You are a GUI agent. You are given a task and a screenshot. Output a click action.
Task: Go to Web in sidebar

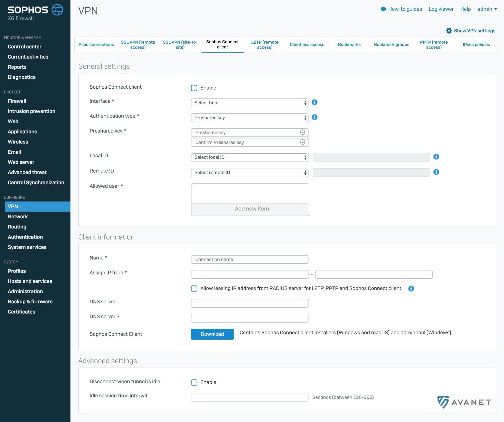(13, 121)
